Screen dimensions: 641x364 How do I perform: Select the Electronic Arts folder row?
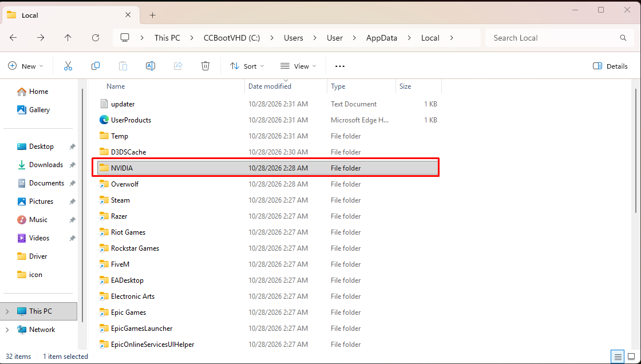268,296
